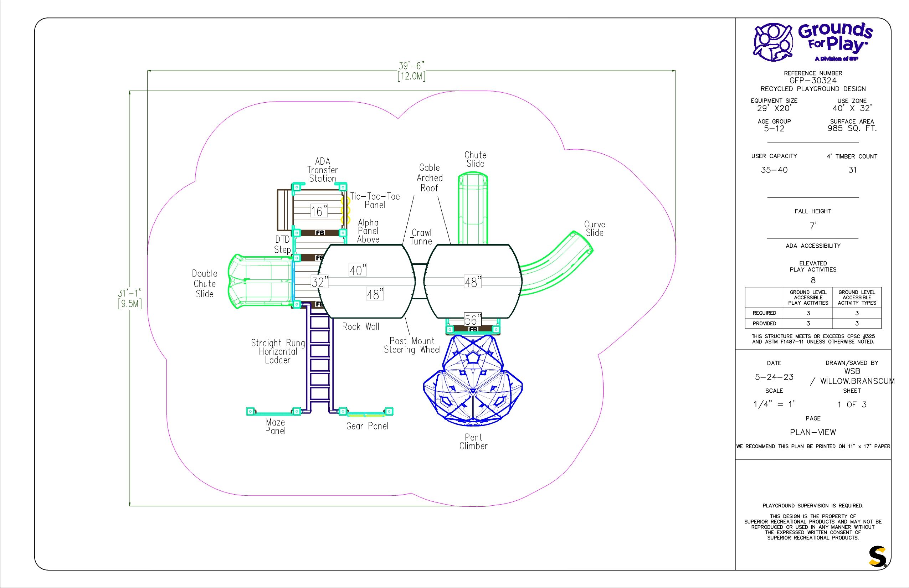Click the Maze Panel label
Screen dimensions: 909x588
275,427
